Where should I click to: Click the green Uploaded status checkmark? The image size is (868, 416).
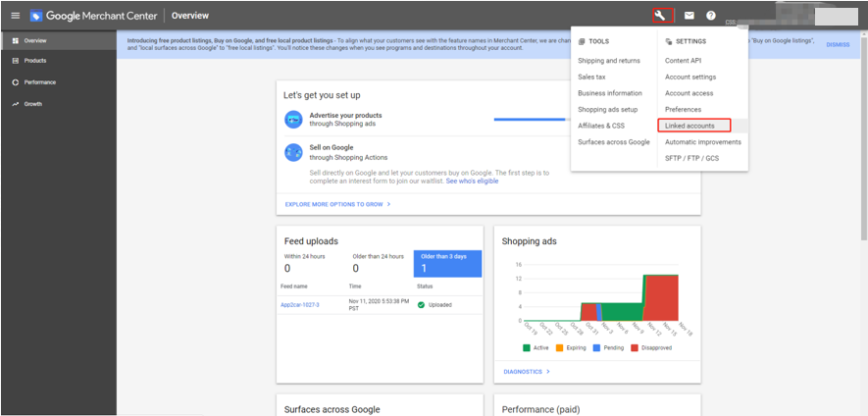pos(421,305)
